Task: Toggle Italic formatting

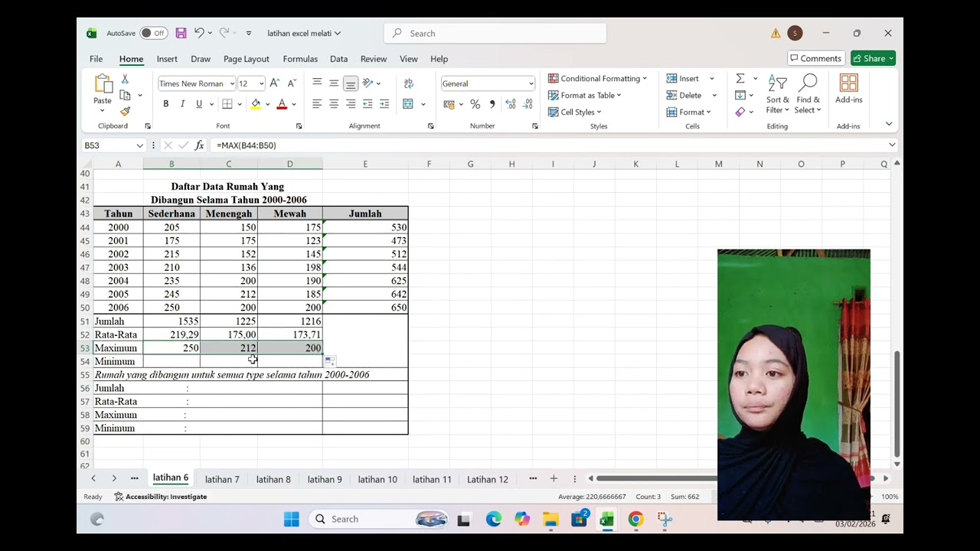Action: [x=182, y=104]
